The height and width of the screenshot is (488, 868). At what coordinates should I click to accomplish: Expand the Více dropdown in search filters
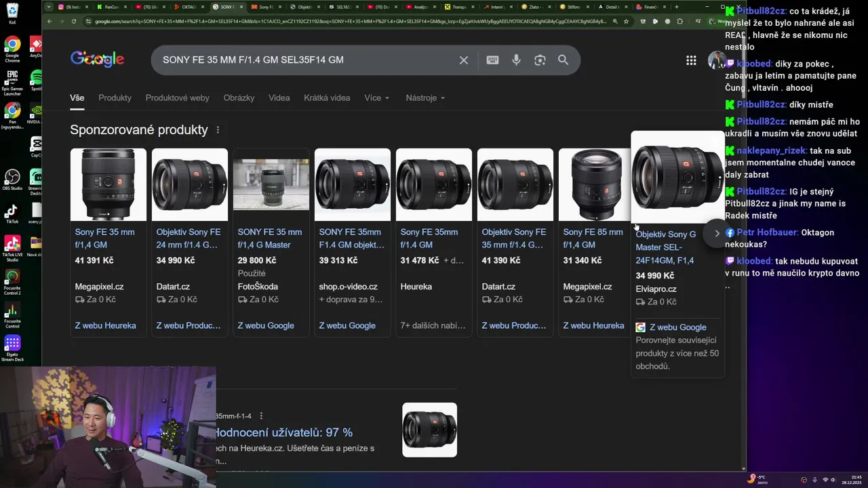pos(377,98)
